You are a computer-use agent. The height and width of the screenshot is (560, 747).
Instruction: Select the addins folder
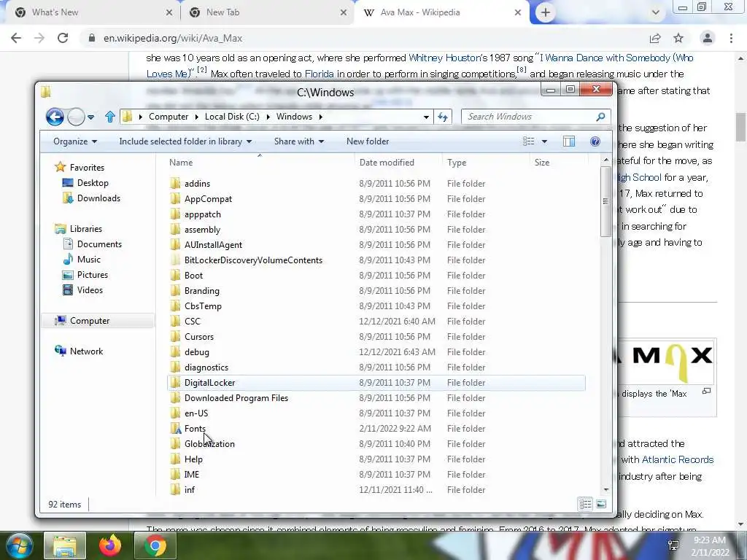[197, 183]
